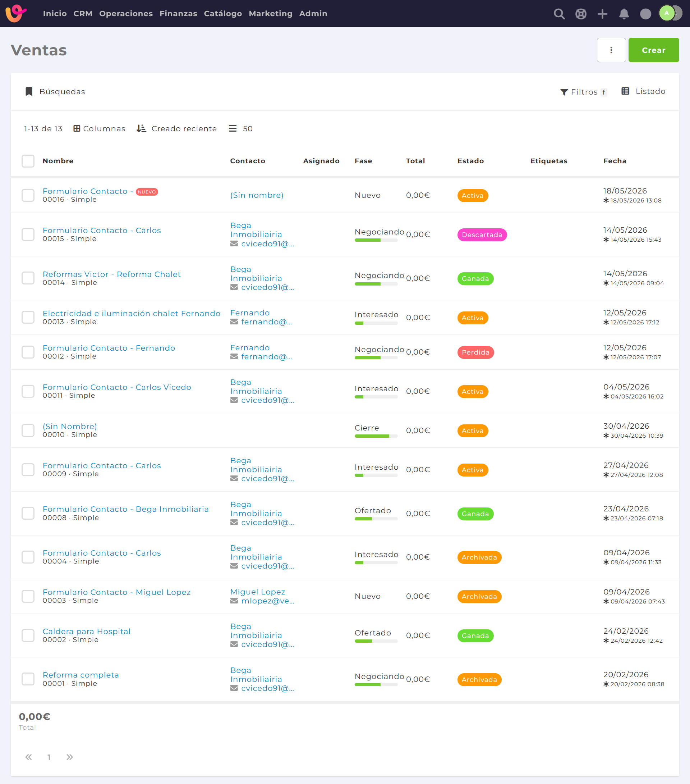Open Electricidad e iluminación chalet Fernando
Viewport: 690px width, 784px height.
pos(132,313)
